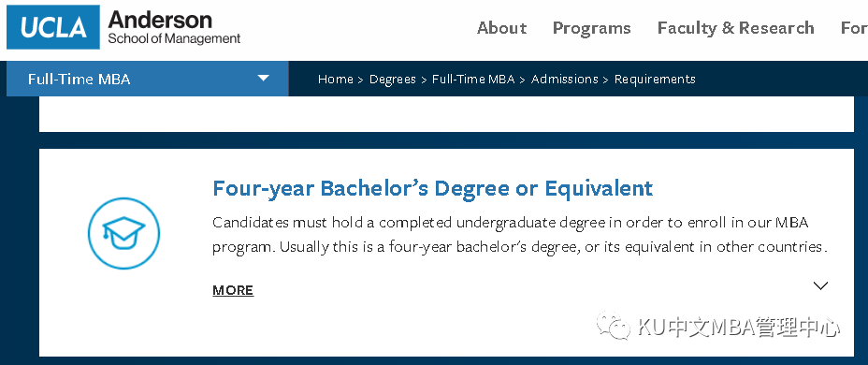Click the Four-year Bachelor's Degree or Equivalent heading
The image size is (868, 365).
click(433, 188)
